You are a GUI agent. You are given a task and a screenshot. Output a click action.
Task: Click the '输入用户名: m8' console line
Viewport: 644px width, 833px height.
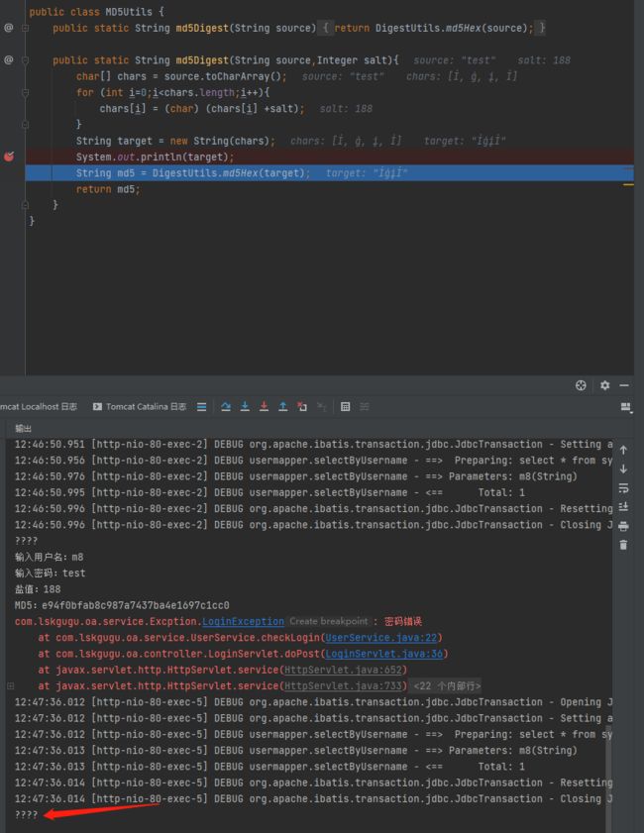tap(49, 557)
